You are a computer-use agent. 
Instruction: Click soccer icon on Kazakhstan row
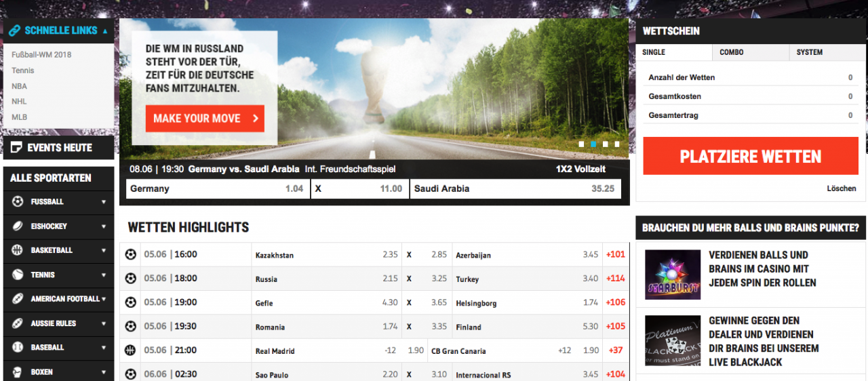[131, 255]
